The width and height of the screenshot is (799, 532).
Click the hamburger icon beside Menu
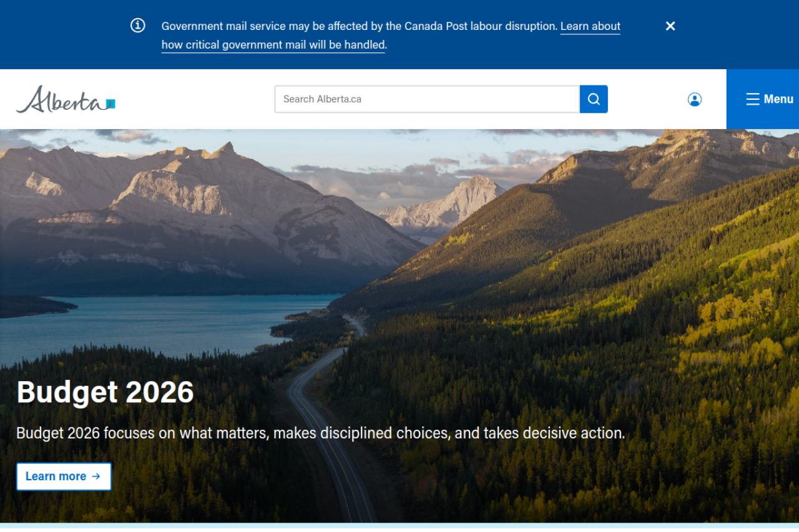click(753, 99)
